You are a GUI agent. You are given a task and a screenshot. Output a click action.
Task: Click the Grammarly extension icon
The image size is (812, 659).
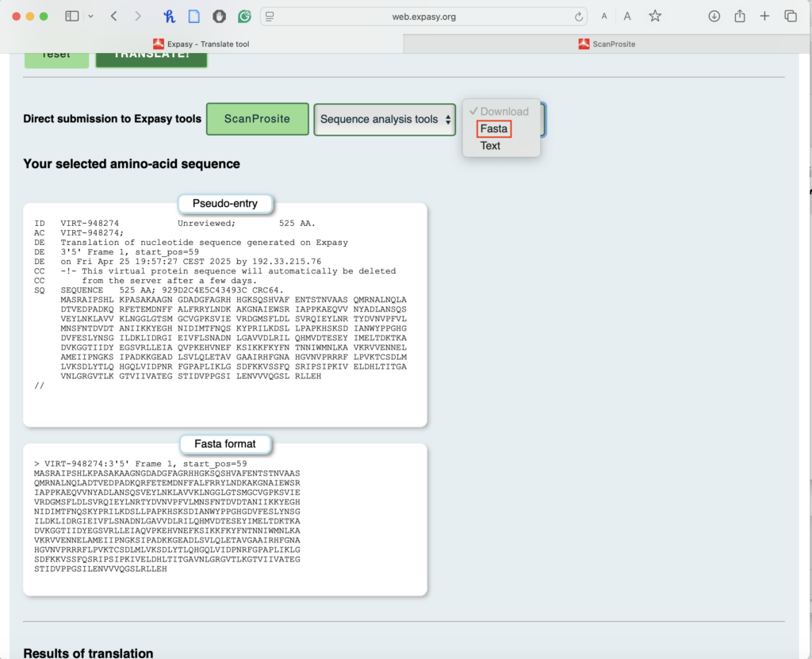tap(245, 16)
